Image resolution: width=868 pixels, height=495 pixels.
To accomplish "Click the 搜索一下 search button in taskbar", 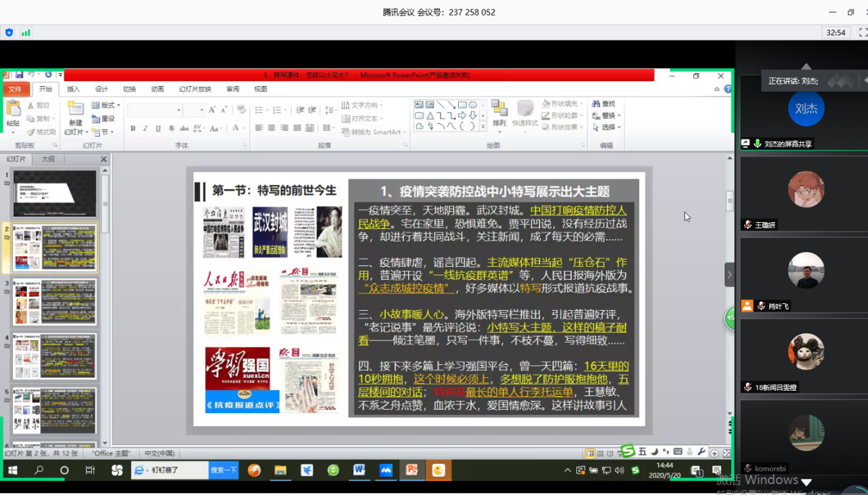I will pyautogui.click(x=223, y=470).
